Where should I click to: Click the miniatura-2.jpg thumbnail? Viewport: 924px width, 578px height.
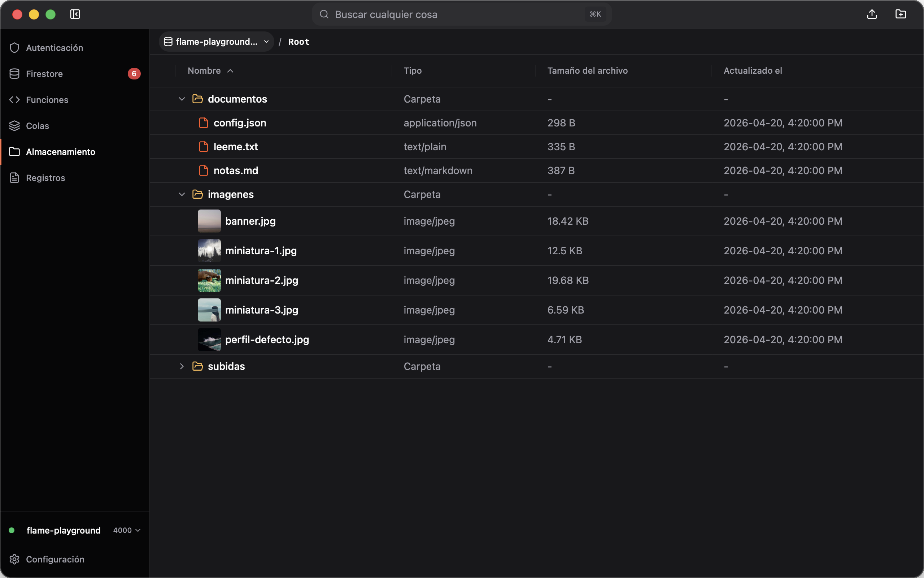click(209, 280)
